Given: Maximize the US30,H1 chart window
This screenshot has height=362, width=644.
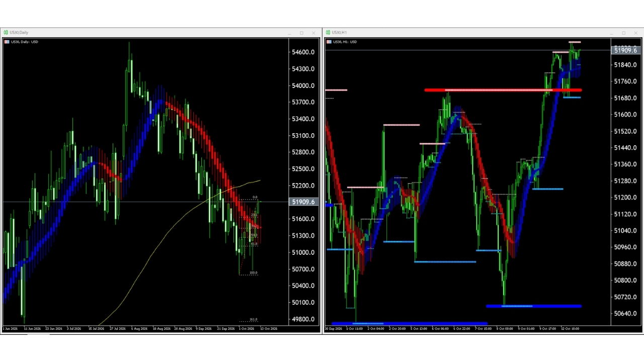Looking at the screenshot, I should [x=624, y=33].
